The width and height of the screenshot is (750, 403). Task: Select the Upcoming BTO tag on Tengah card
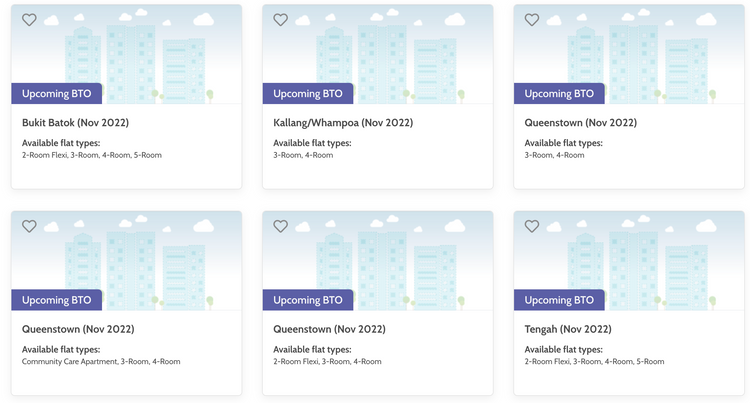coord(559,300)
